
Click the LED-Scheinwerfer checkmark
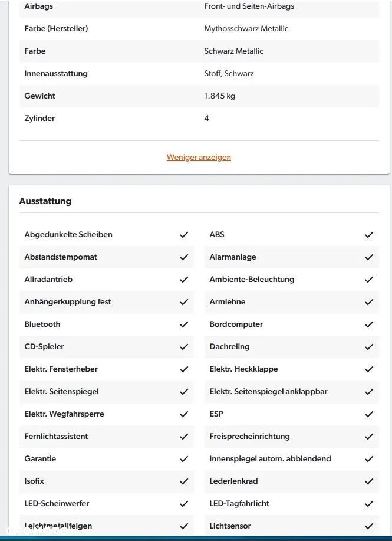point(184,504)
